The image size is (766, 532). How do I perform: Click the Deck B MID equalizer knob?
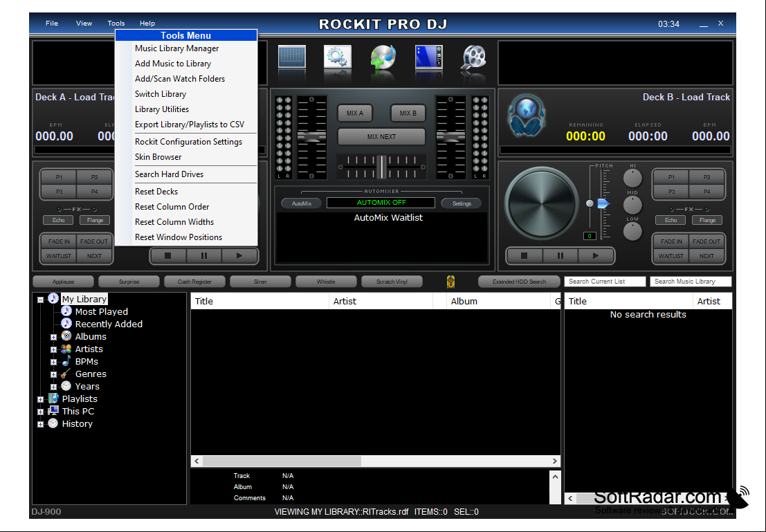coord(632,205)
